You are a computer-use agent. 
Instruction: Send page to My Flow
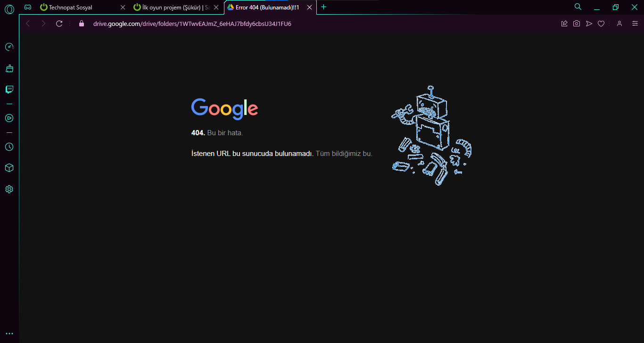[x=589, y=24]
